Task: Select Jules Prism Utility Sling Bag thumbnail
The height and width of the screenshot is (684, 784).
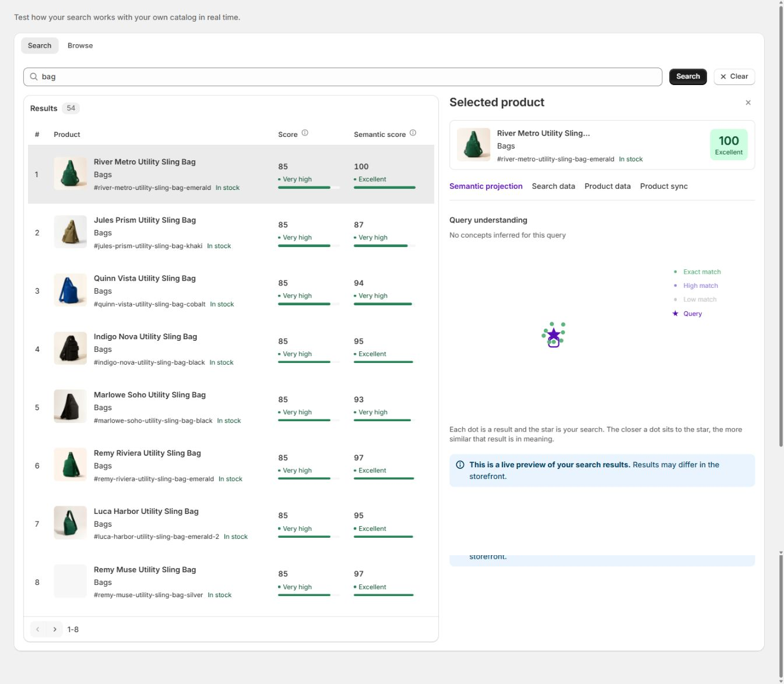Action: coord(70,232)
